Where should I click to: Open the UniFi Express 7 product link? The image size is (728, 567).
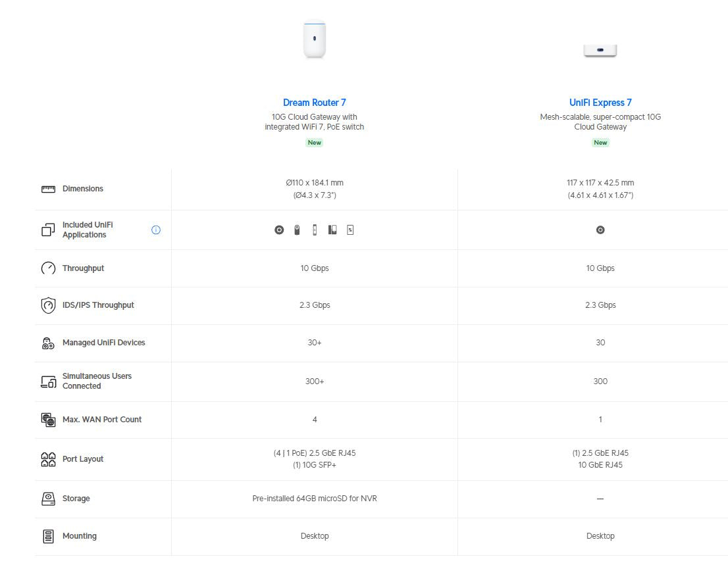[600, 103]
